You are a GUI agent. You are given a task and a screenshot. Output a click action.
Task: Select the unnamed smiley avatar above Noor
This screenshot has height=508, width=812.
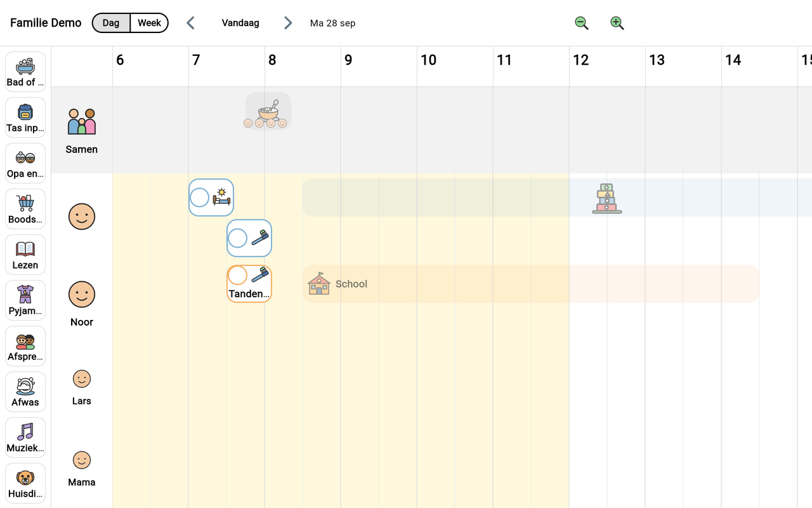pyautogui.click(x=82, y=217)
